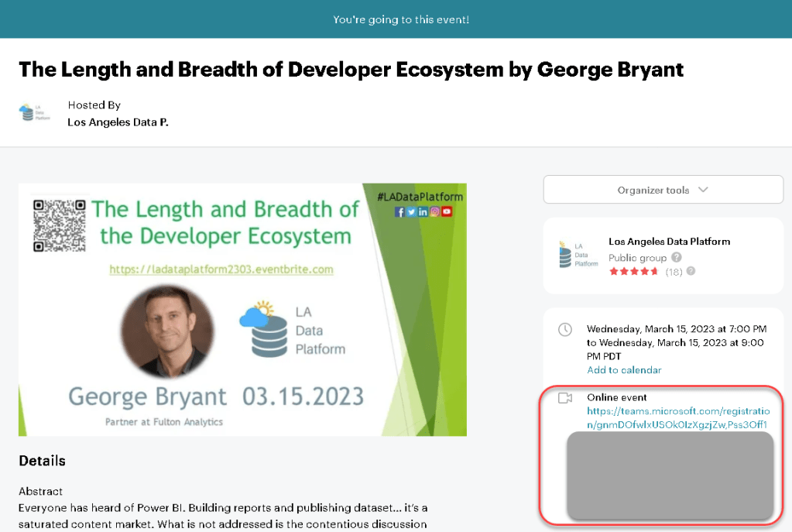792x532 pixels.
Task: Expand the Organizer tools dropdown
Action: click(663, 190)
